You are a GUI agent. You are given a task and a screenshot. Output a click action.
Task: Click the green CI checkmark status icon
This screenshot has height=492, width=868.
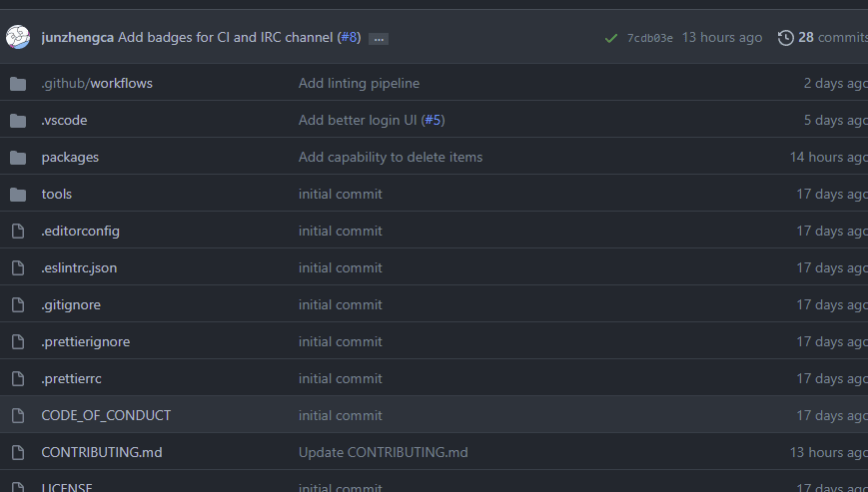point(611,38)
